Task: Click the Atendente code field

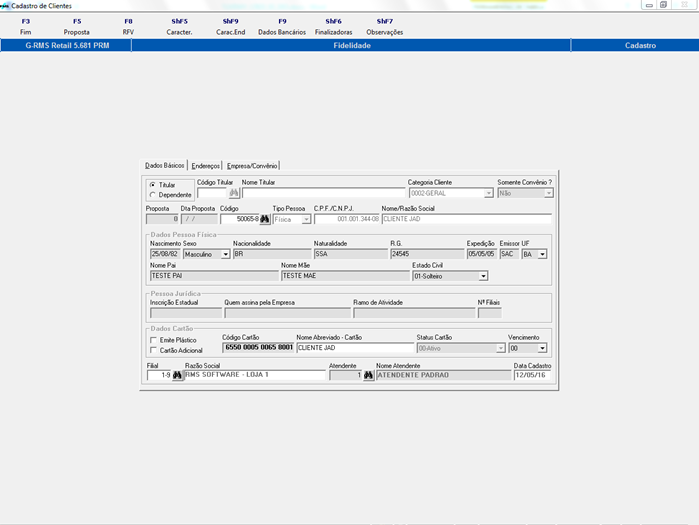Action: coord(346,375)
